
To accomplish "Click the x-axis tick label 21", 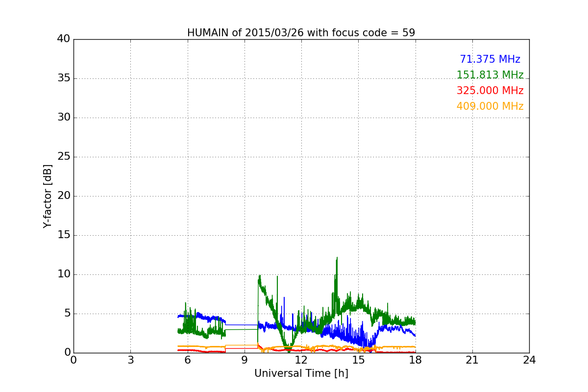I will click(472, 360).
